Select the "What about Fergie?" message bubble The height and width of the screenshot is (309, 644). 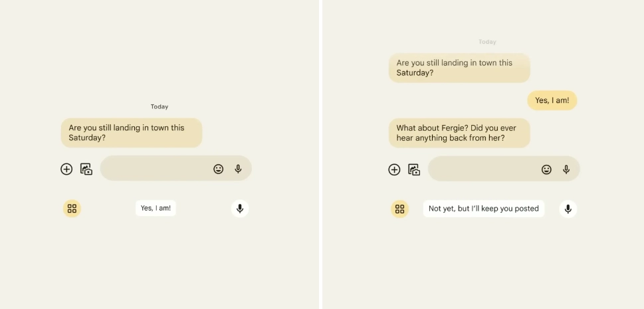coord(459,133)
